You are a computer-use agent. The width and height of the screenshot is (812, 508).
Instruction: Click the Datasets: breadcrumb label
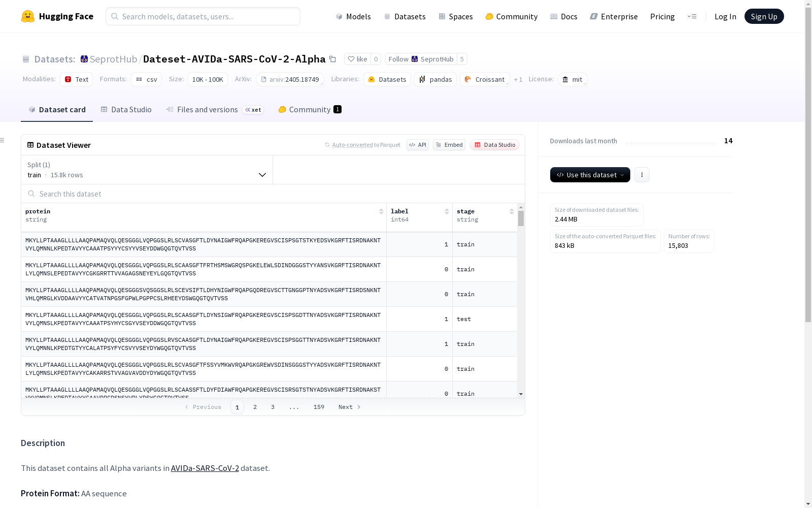click(x=55, y=59)
